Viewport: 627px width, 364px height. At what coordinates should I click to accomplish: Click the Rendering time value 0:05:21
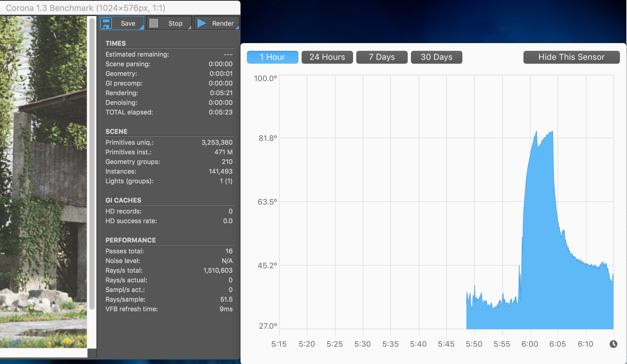tap(221, 93)
